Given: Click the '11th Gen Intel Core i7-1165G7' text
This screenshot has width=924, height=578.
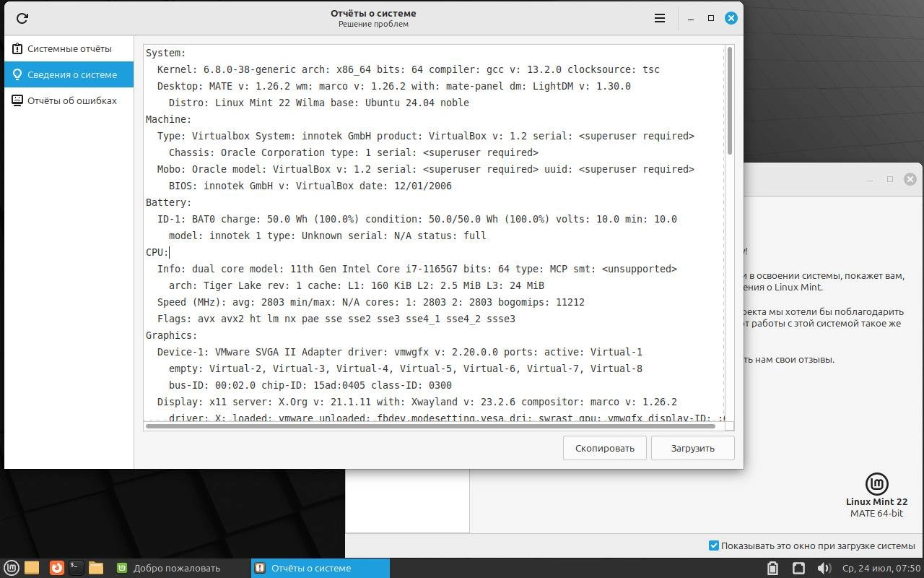Looking at the screenshot, I should click(373, 269).
